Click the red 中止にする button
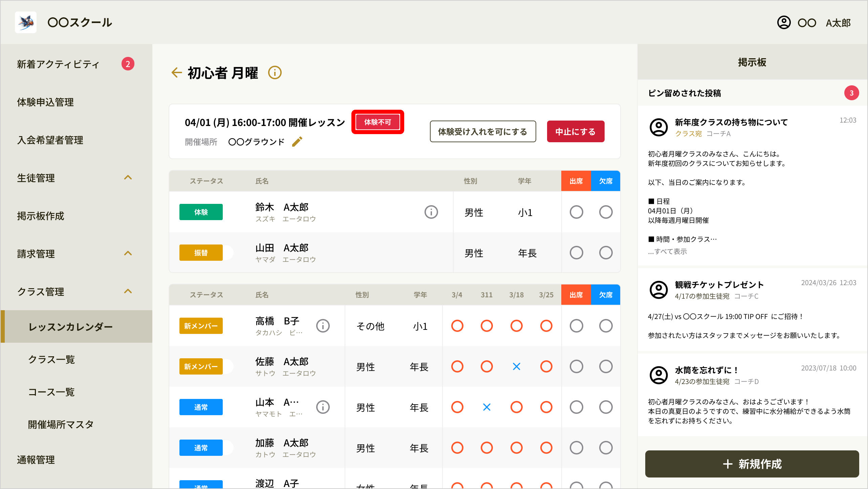The width and height of the screenshot is (868, 489). click(576, 131)
